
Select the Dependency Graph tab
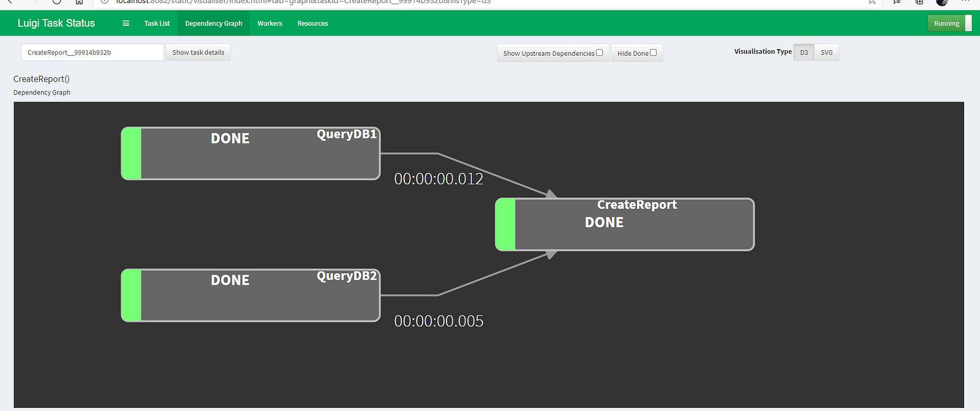pyautogui.click(x=214, y=23)
